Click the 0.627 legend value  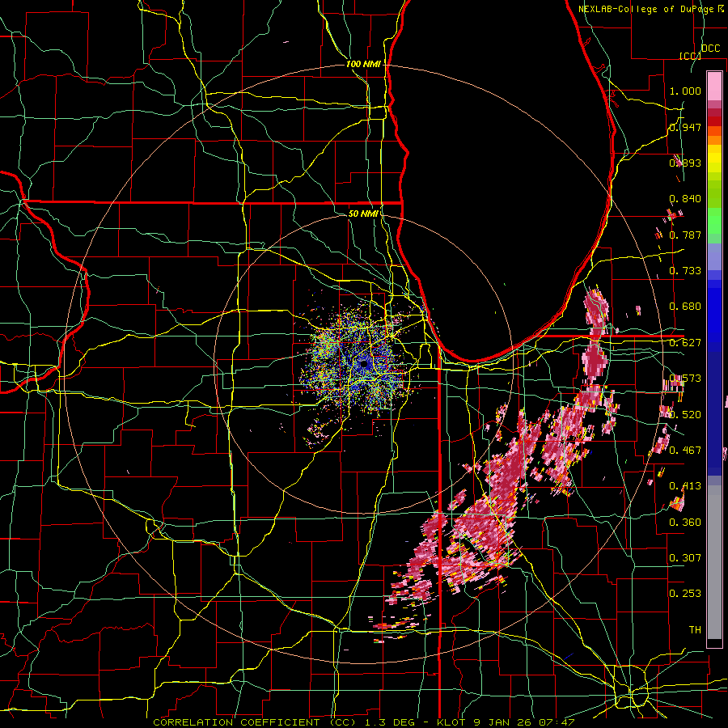click(x=685, y=343)
